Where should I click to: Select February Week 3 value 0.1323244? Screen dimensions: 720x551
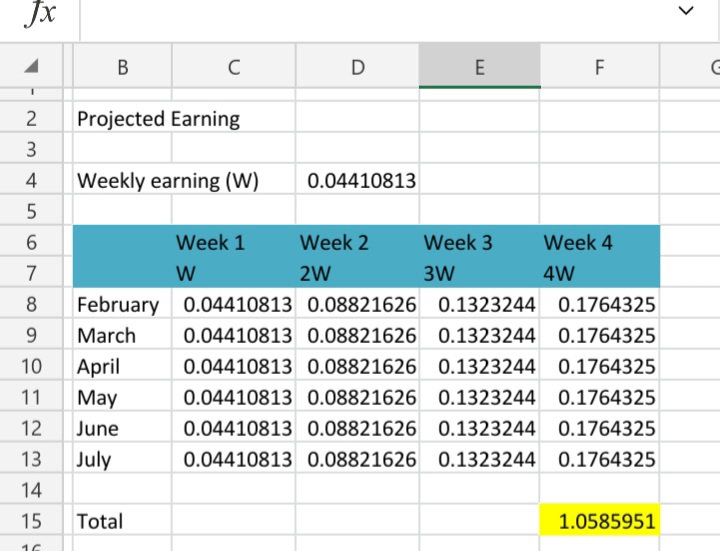pos(479,304)
